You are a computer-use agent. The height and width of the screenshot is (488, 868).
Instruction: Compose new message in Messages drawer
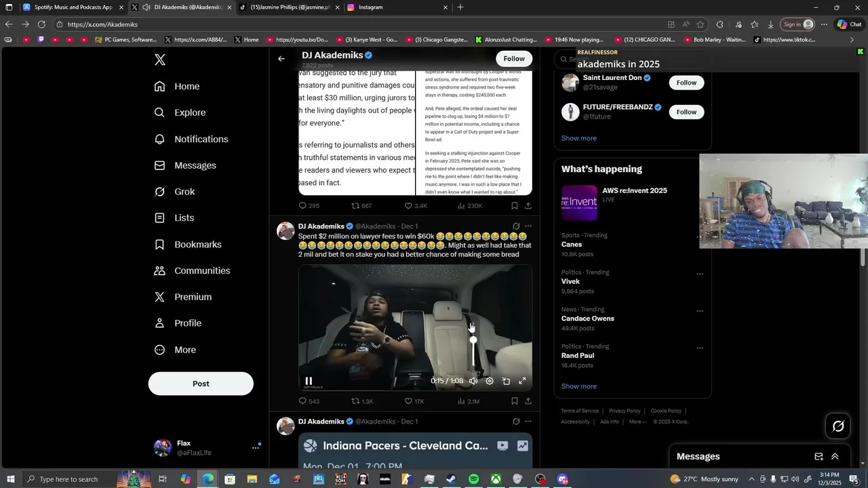(x=818, y=457)
